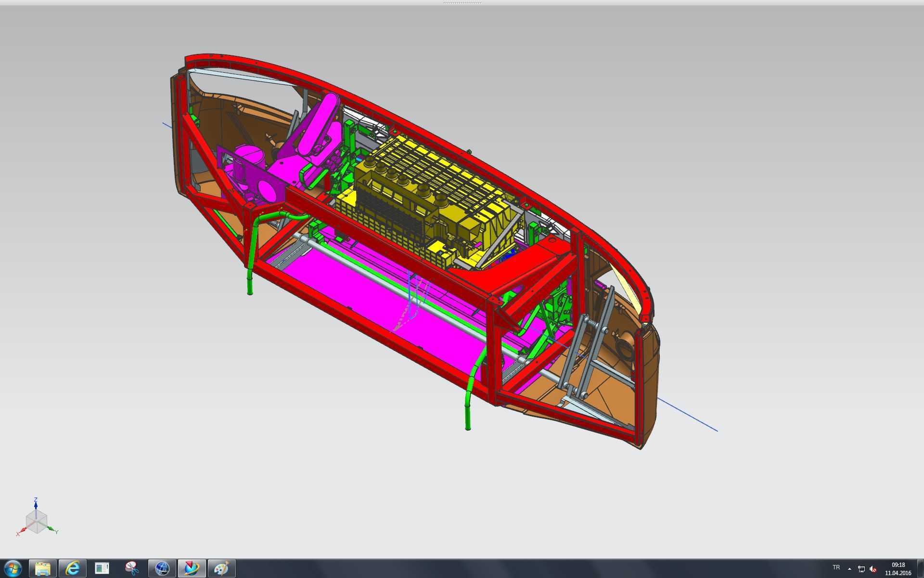
Task: Click the Y axis of the view triad
Action: click(53, 530)
